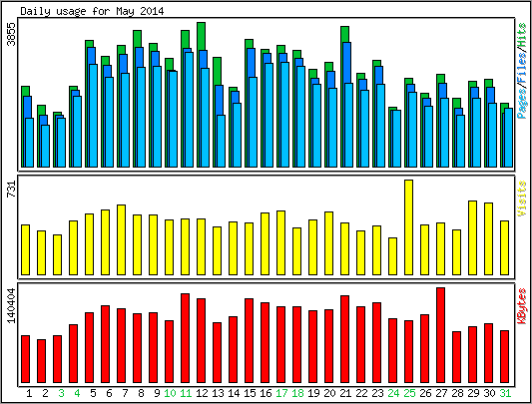Click day 29 on the x-axis
532x404 pixels.
473,393
